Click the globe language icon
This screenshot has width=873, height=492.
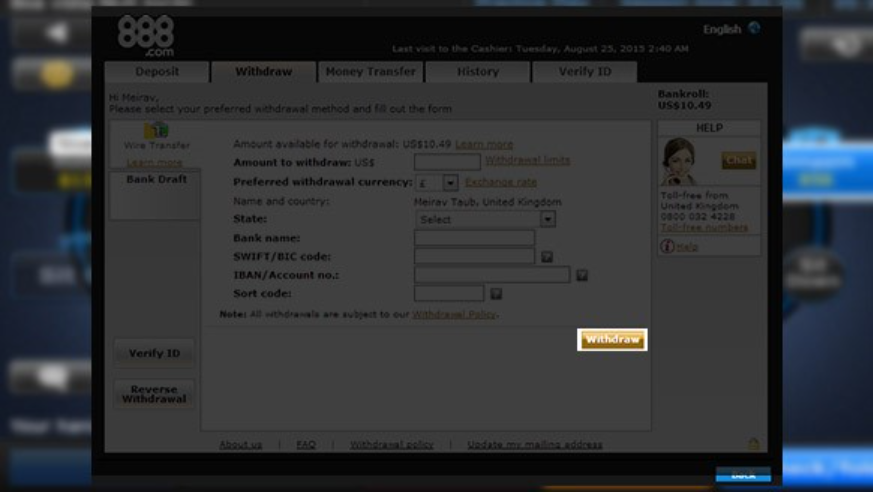click(x=754, y=28)
